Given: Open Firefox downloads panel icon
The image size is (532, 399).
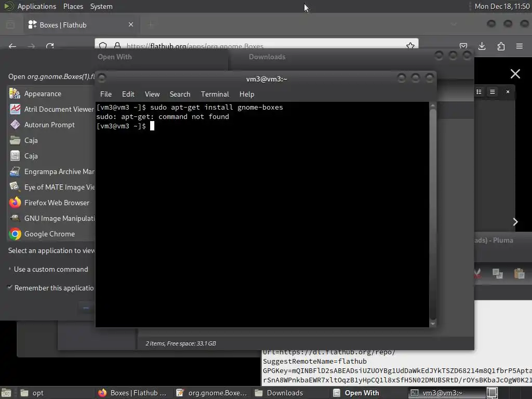Looking at the screenshot, I should [482, 46].
